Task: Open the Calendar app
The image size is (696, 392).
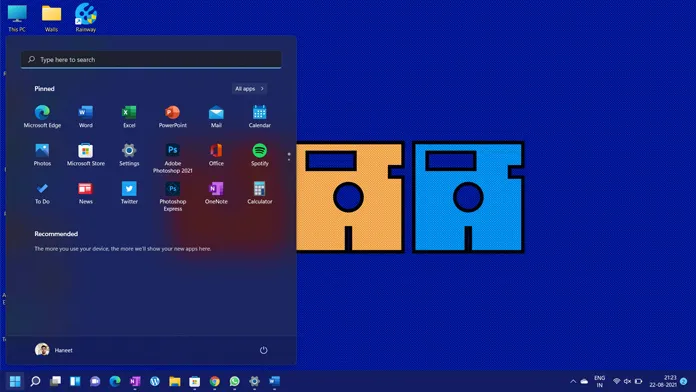Action: point(260,116)
